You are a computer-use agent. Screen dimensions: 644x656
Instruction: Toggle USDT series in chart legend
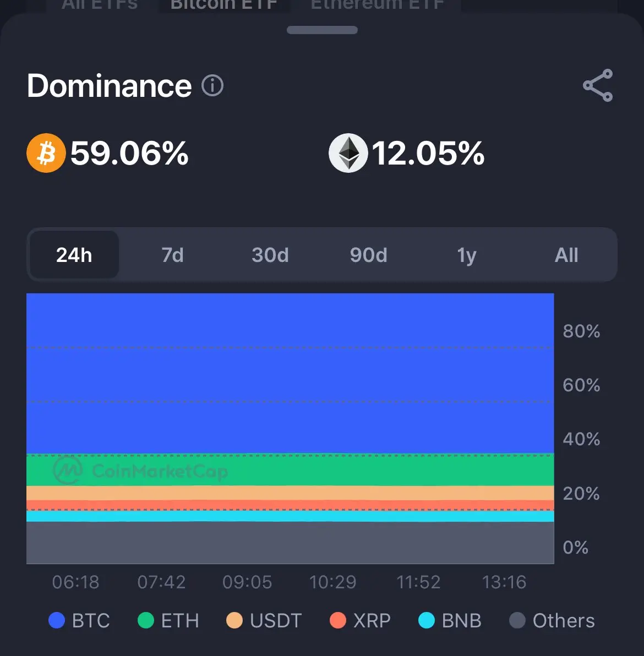(264, 621)
